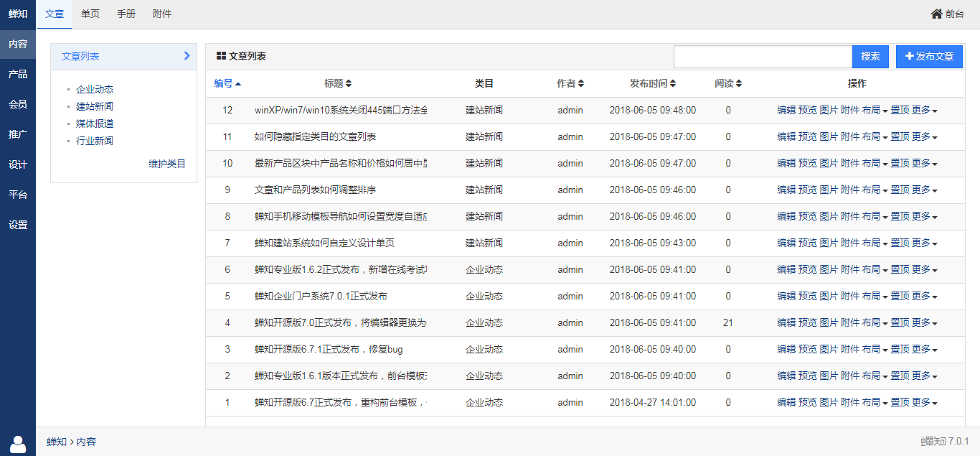The image size is (980, 456).
Task: Show 布局 options for article 7
Action: point(875,243)
